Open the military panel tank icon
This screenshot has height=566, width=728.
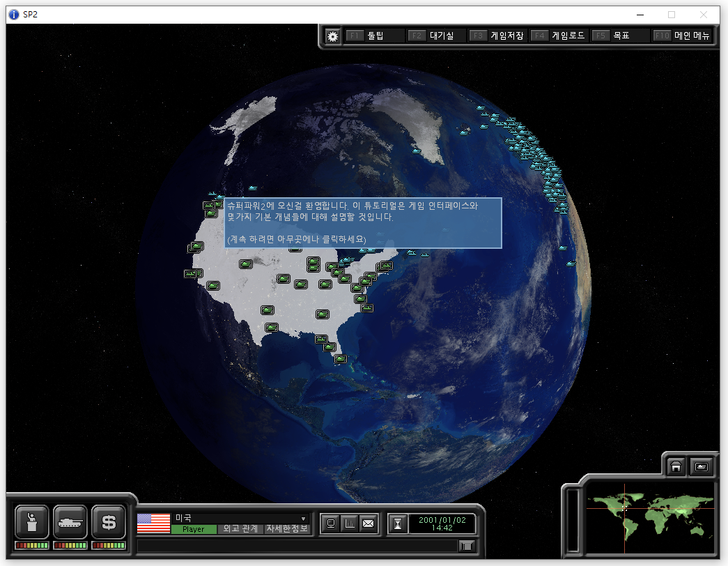click(x=70, y=522)
